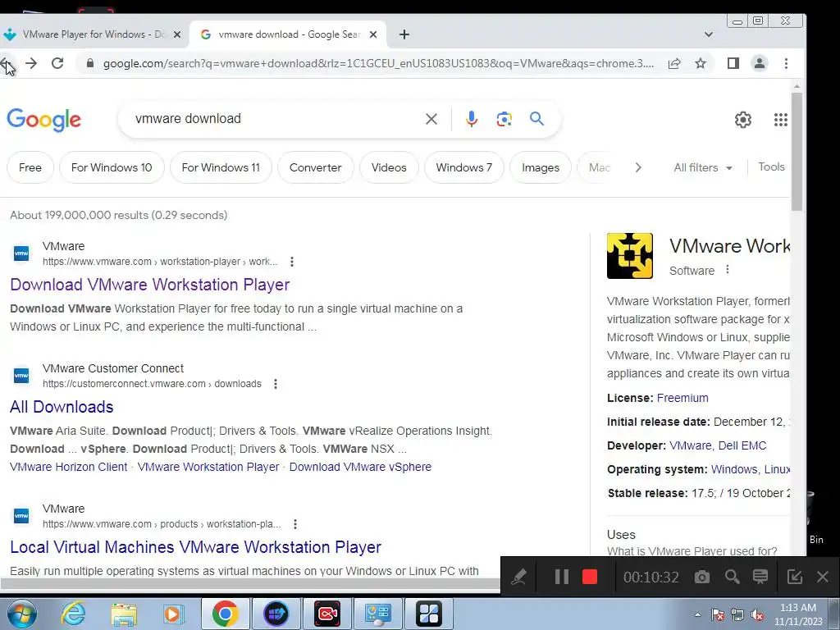Expand the tab search dropdown chevron
Viewport: 840px width, 630px height.
(708, 34)
